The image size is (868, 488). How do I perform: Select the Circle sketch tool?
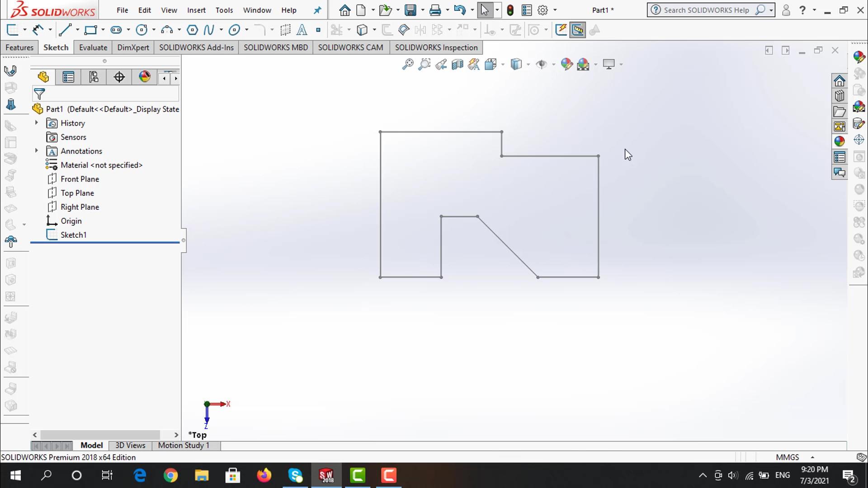point(142,30)
